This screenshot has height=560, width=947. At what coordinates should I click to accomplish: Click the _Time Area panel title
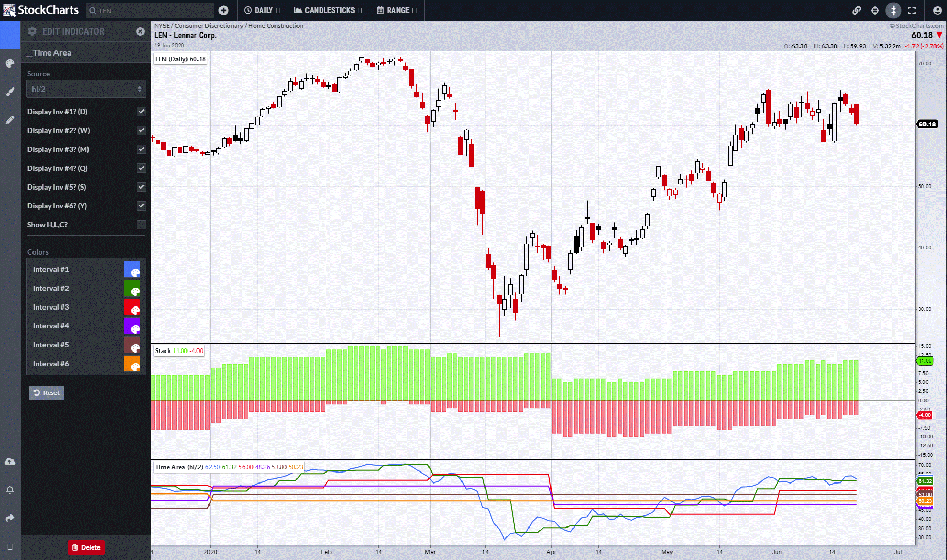point(49,52)
